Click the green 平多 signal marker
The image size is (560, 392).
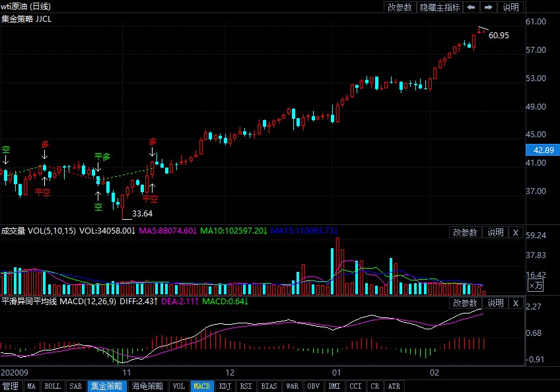coord(102,157)
